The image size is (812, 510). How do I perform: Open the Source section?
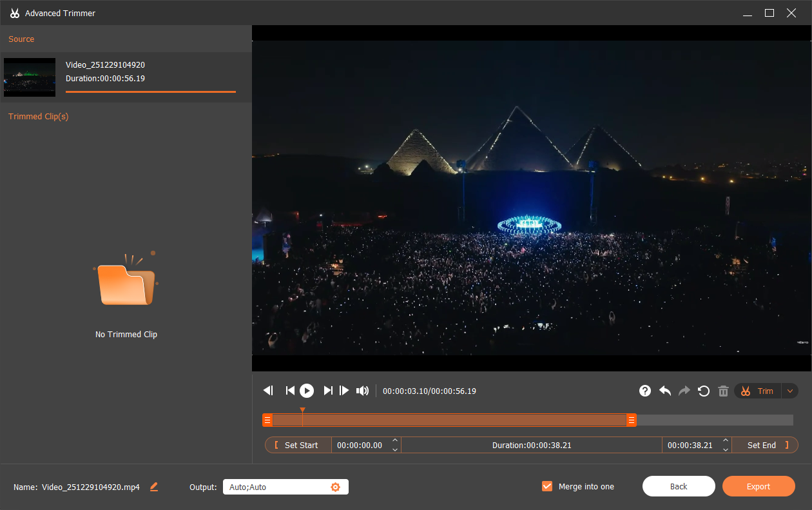click(x=21, y=39)
